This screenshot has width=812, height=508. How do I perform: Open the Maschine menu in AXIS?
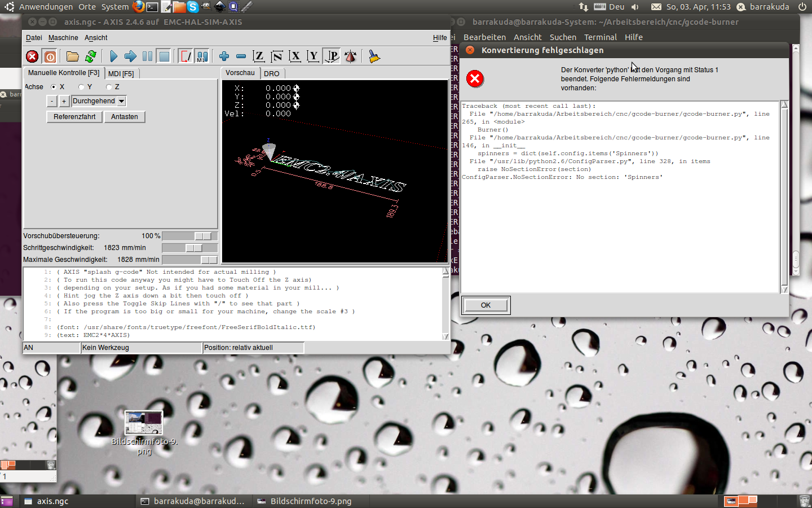tap(63, 38)
